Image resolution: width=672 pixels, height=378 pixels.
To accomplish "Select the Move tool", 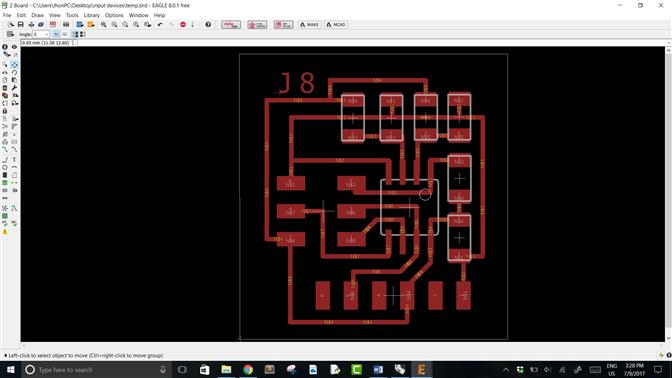I will coord(14,64).
